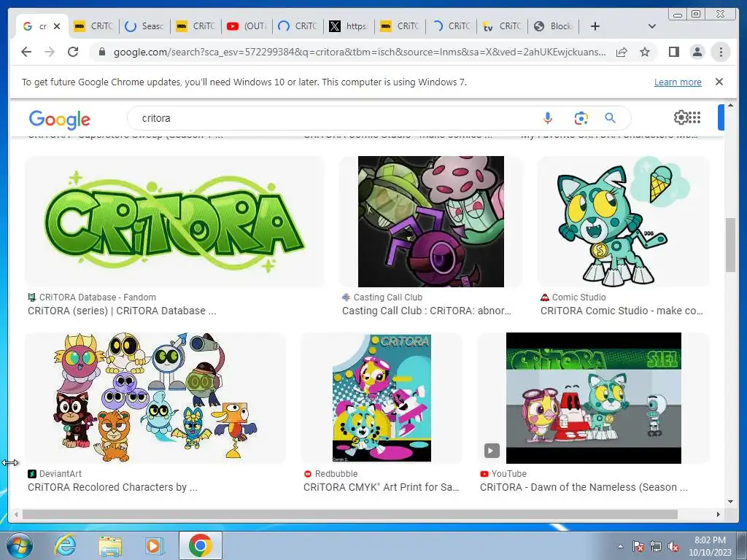Expand the tab search dropdown
This screenshot has height=560, width=747.
tap(652, 26)
